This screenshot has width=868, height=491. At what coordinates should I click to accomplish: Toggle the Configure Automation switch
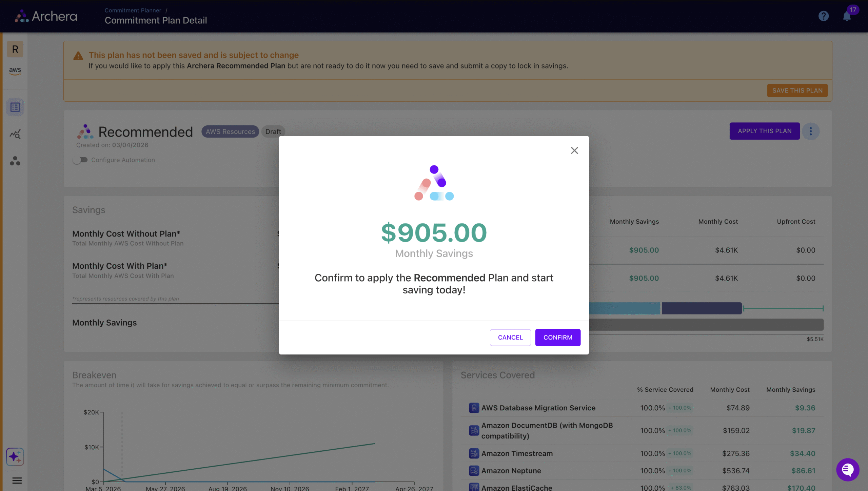coord(80,160)
